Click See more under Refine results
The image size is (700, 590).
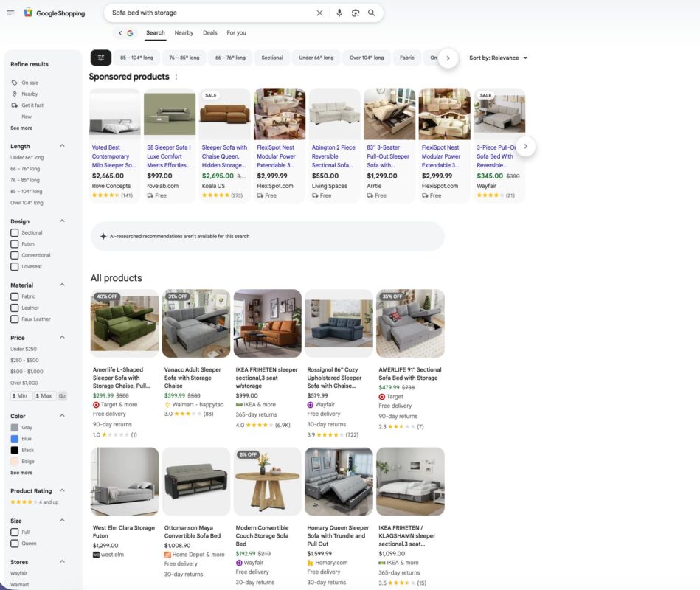coord(21,128)
